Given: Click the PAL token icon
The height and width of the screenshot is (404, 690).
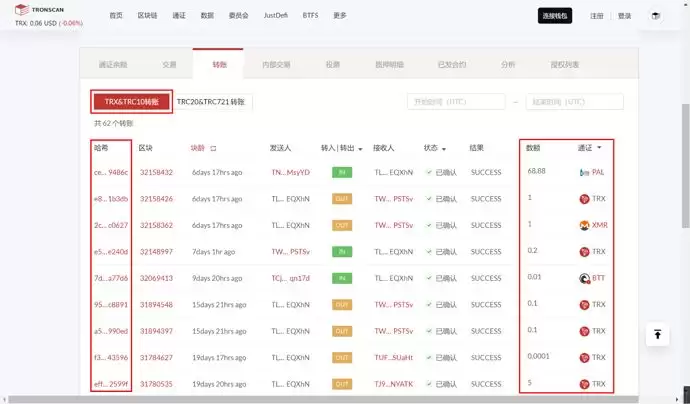Looking at the screenshot, I should tap(584, 173).
